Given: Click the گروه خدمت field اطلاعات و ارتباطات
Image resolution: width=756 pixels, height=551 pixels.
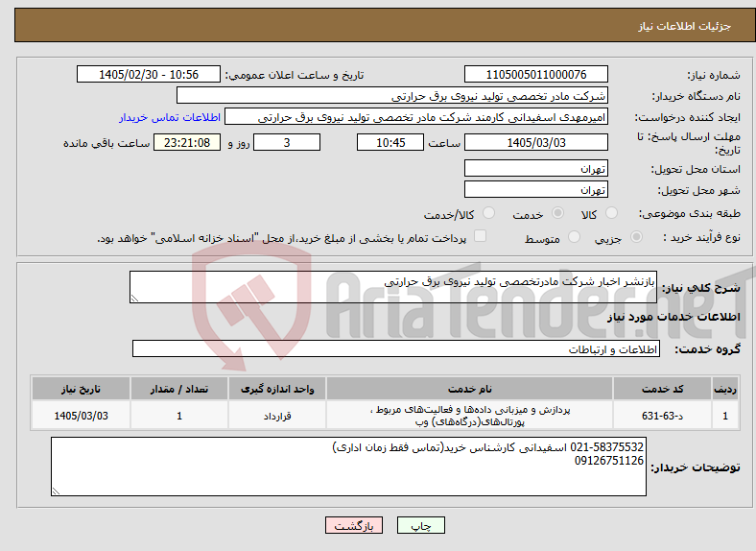Looking at the screenshot, I should 396,348.
